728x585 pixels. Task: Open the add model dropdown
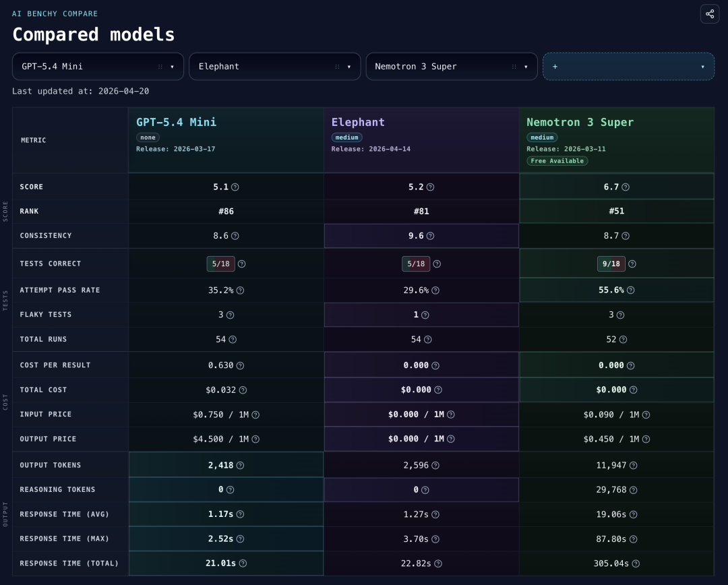point(628,67)
